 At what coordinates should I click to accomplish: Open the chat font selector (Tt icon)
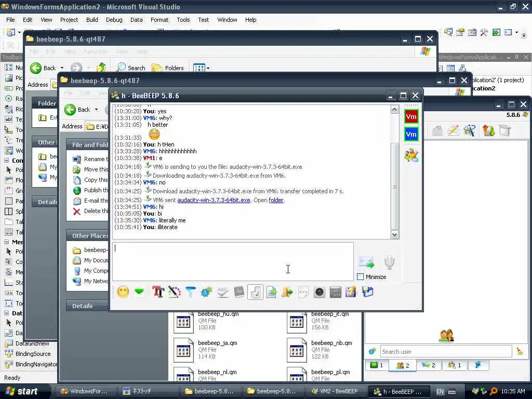pos(158,292)
